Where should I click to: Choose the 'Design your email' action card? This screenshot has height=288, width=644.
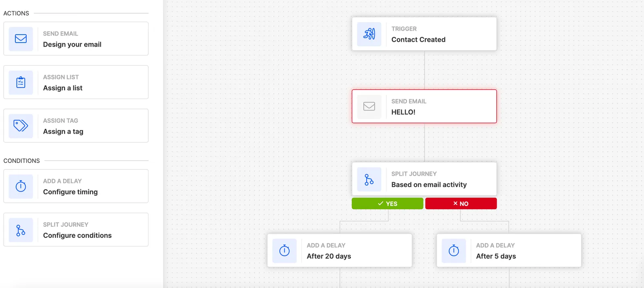pyautogui.click(x=76, y=39)
